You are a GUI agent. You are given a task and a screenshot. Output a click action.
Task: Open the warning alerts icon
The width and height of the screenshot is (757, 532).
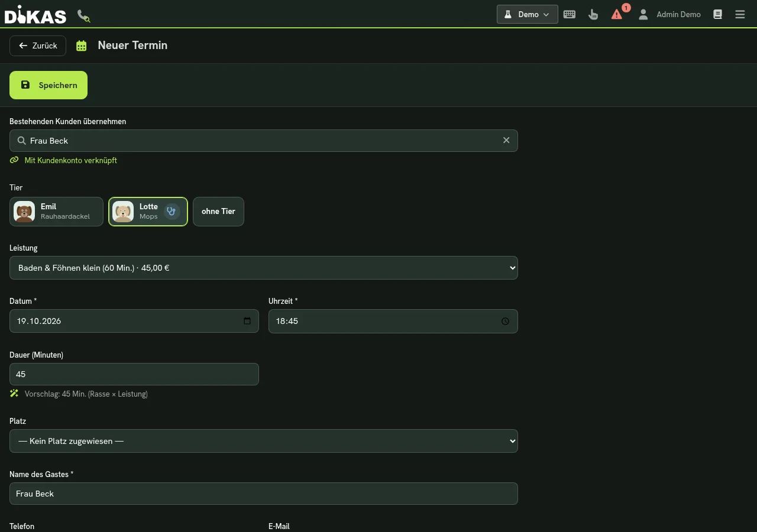(617, 14)
